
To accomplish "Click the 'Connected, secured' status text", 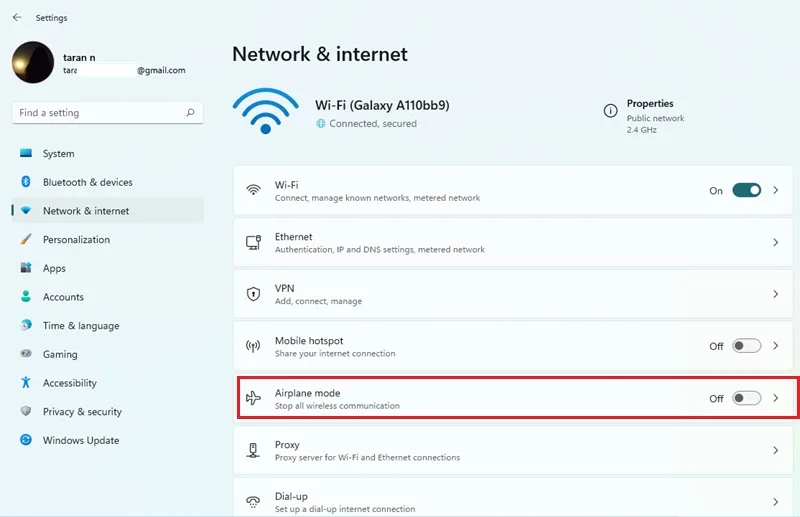I will pos(373,124).
